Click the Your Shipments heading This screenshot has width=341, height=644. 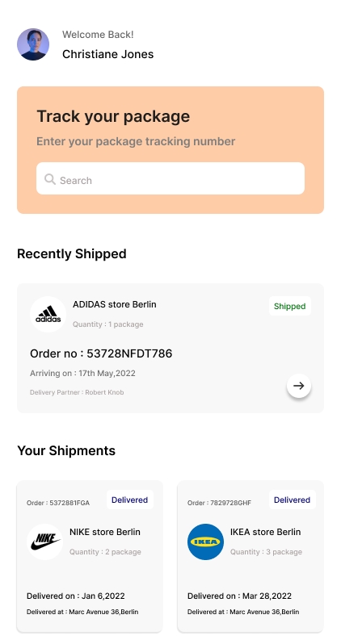(x=66, y=450)
